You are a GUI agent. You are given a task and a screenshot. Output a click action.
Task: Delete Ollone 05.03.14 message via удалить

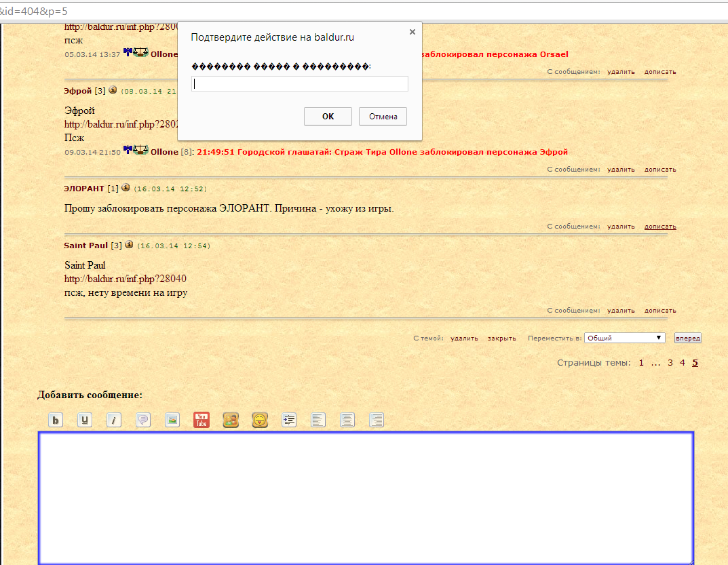[x=621, y=72]
